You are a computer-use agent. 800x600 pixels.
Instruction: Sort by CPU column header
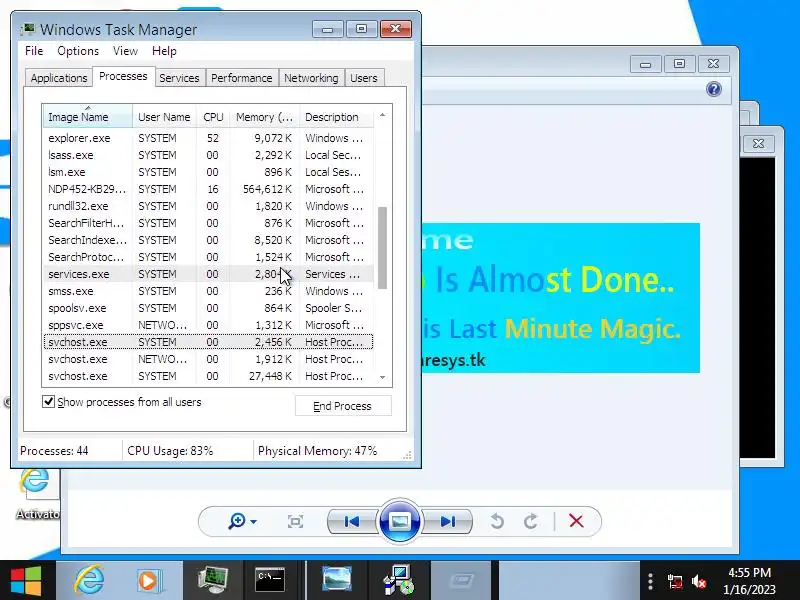click(x=213, y=117)
